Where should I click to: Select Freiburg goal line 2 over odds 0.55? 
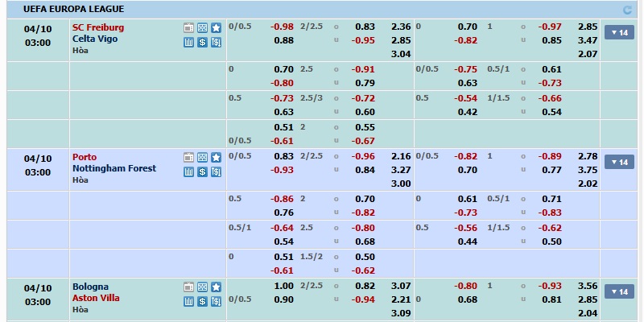pos(365,127)
